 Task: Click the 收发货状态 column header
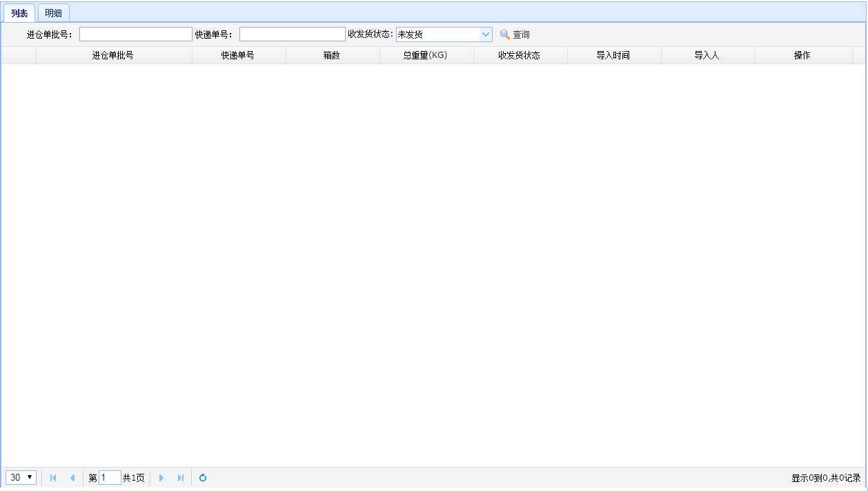click(520, 55)
